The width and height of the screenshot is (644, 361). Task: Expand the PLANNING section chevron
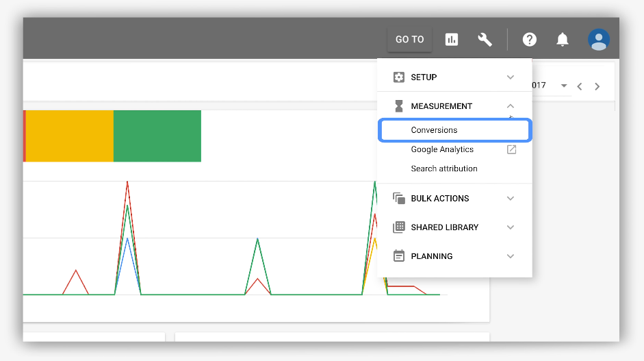pos(510,256)
